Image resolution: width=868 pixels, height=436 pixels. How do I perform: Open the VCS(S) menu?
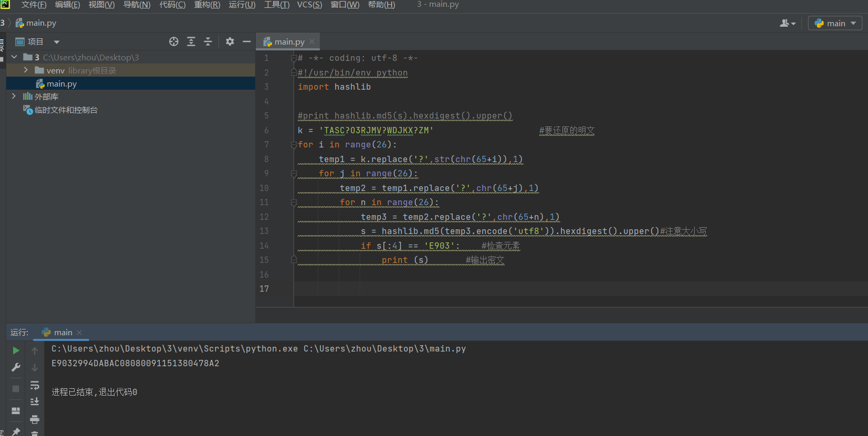click(310, 5)
